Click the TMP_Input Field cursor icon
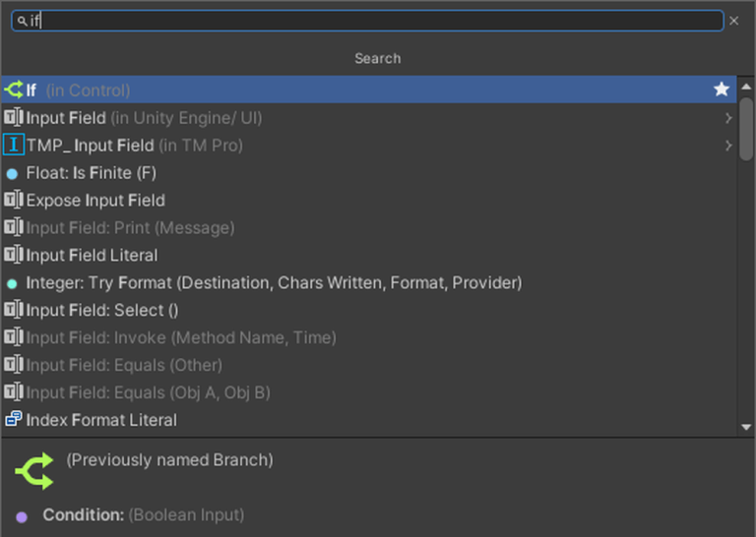Image resolution: width=756 pixels, height=537 pixels. point(14,146)
